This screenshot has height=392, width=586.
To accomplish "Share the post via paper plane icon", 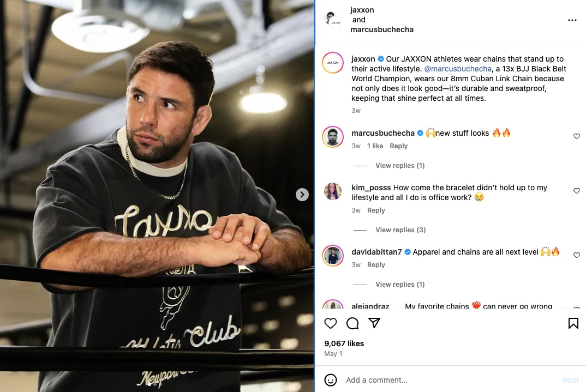I will [x=374, y=323].
